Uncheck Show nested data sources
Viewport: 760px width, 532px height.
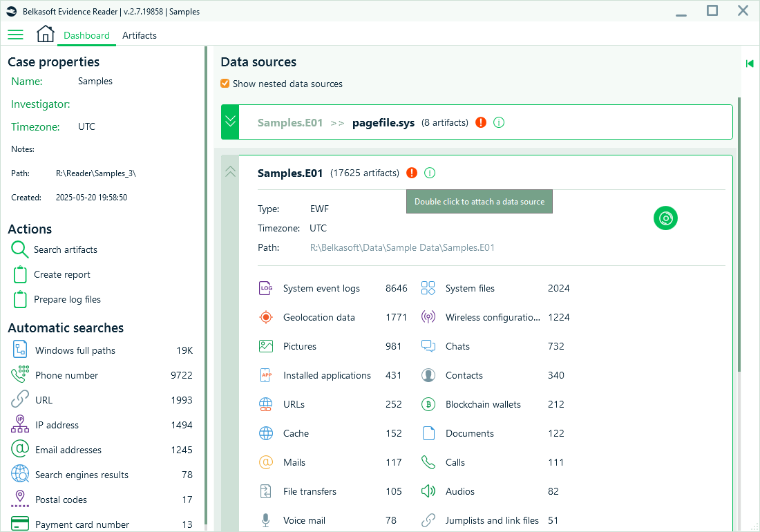[225, 84]
